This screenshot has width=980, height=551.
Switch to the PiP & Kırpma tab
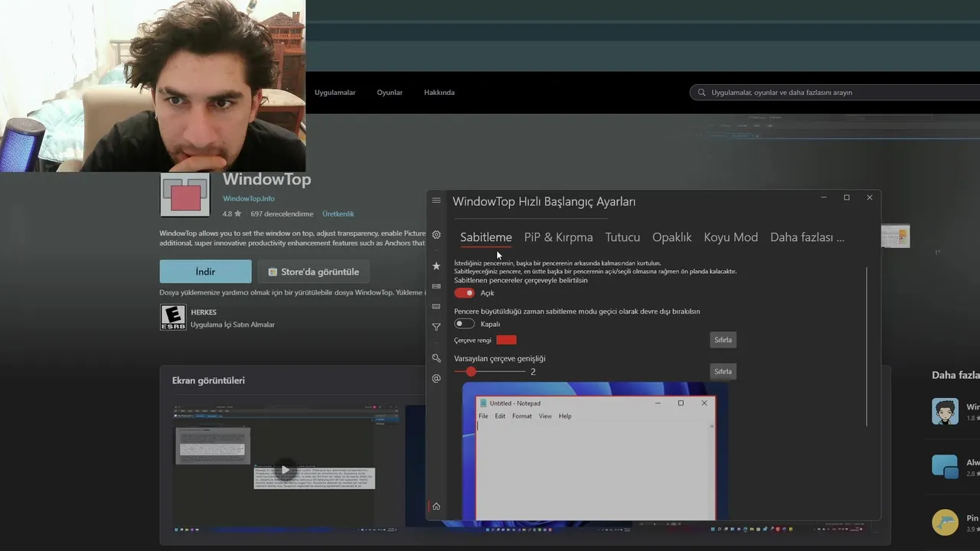559,237
